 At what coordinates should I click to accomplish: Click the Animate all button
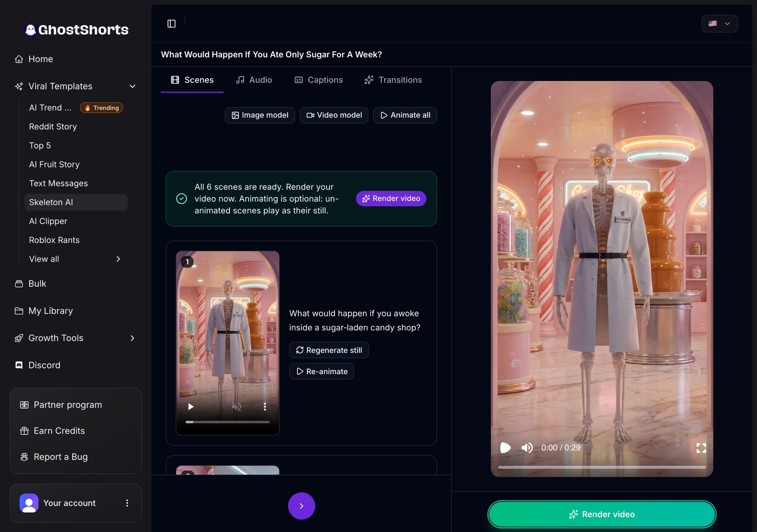pos(405,115)
